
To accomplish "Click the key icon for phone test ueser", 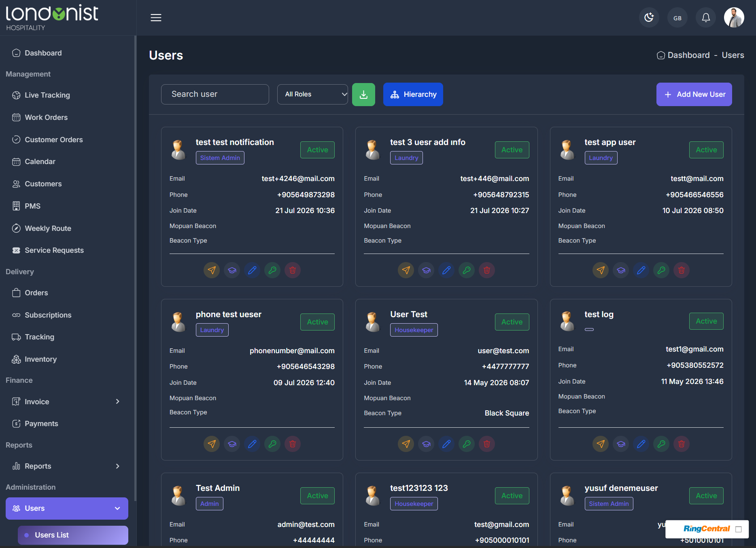I will coord(272,444).
